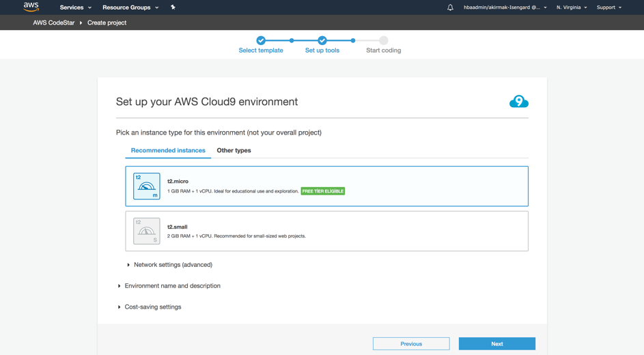This screenshot has width=644, height=355.
Task: Expand Cost-saving settings
Action: point(150,307)
